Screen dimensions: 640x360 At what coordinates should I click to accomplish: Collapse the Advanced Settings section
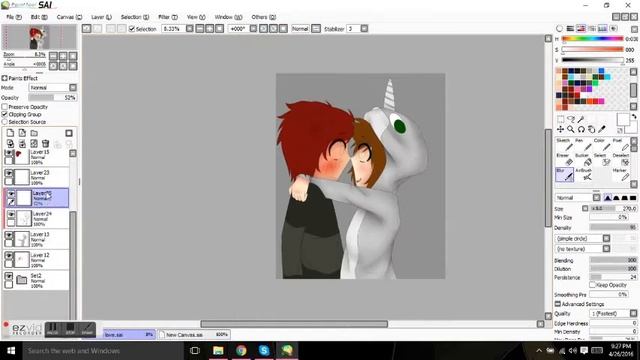(x=558, y=304)
